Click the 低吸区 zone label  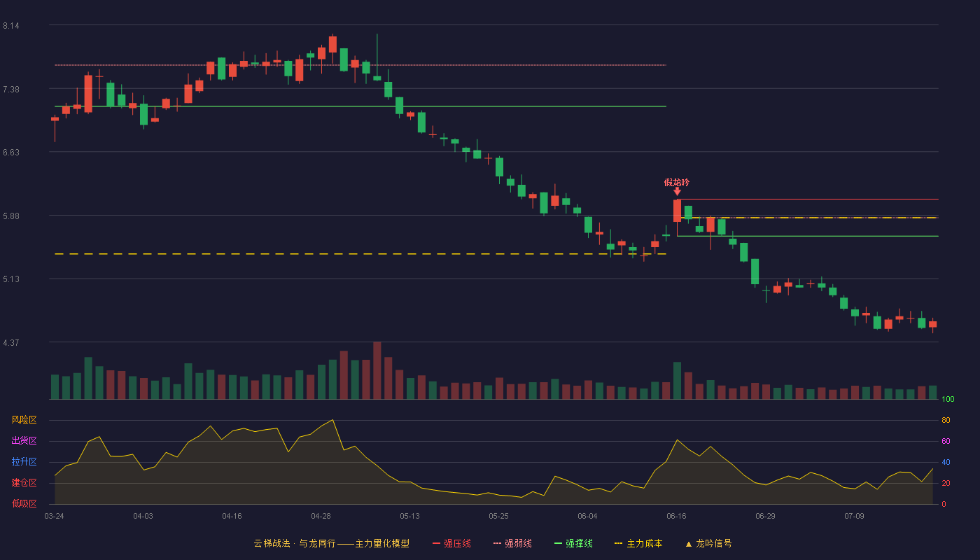(x=24, y=503)
